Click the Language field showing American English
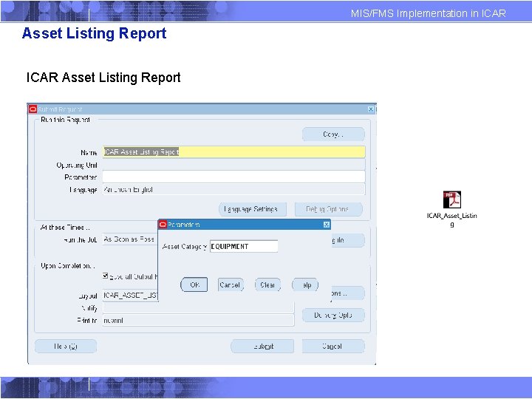This screenshot has width=532, height=399. [x=233, y=189]
